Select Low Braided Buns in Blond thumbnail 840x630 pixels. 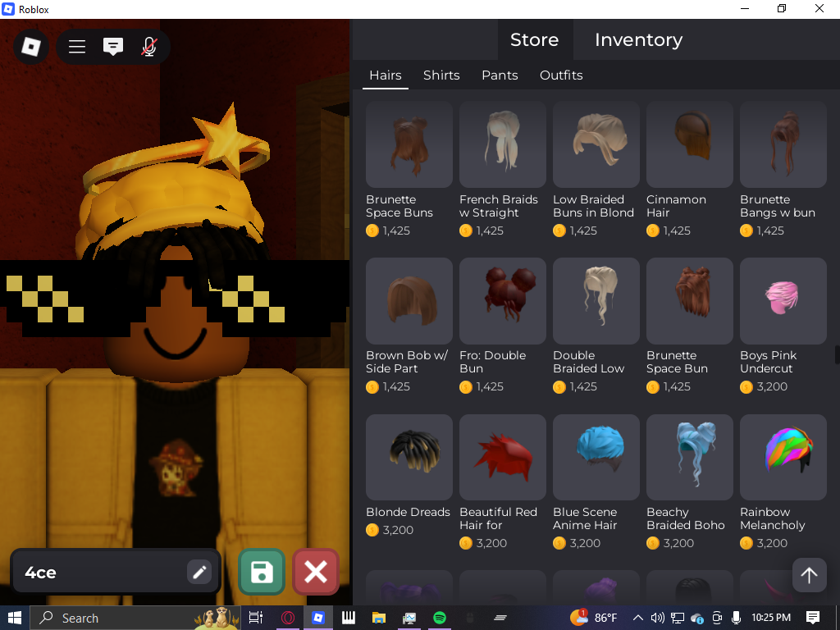596,144
